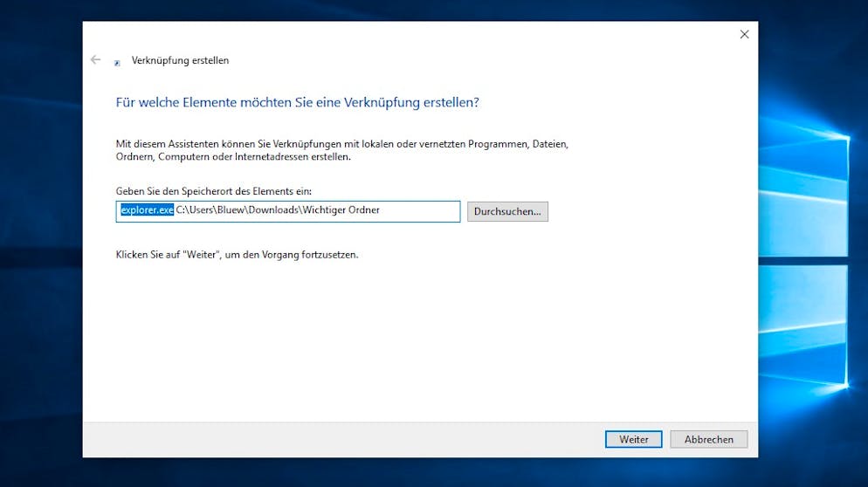Click into the Speicherort path input field
Screen dimensions: 868x487
(288, 211)
